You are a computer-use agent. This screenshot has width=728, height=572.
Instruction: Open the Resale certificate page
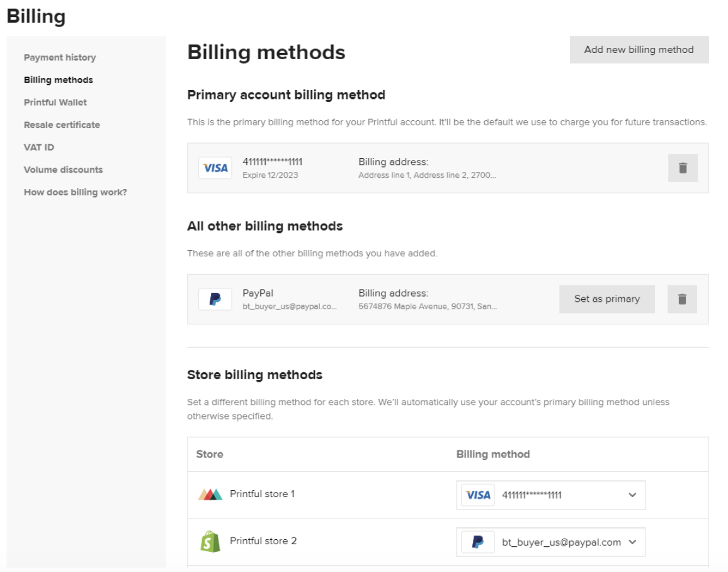pos(63,125)
